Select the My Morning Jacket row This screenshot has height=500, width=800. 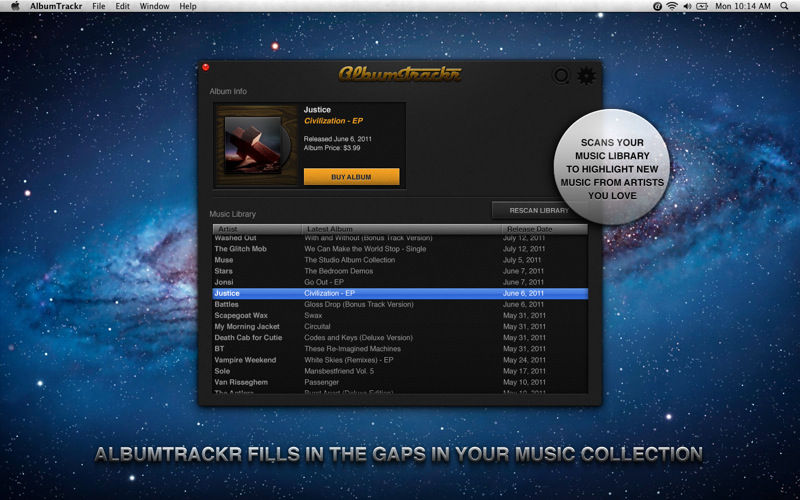pyautogui.click(x=400, y=327)
